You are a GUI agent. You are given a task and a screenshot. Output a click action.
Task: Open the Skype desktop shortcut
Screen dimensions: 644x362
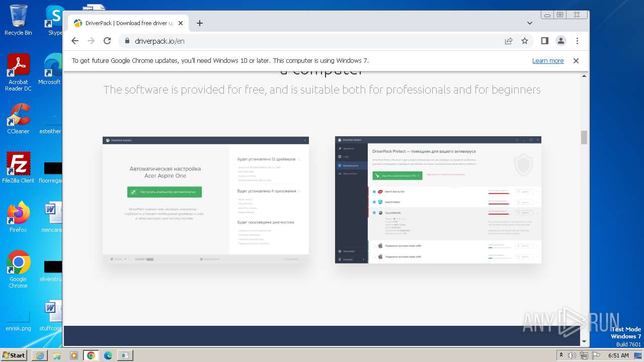(x=54, y=21)
